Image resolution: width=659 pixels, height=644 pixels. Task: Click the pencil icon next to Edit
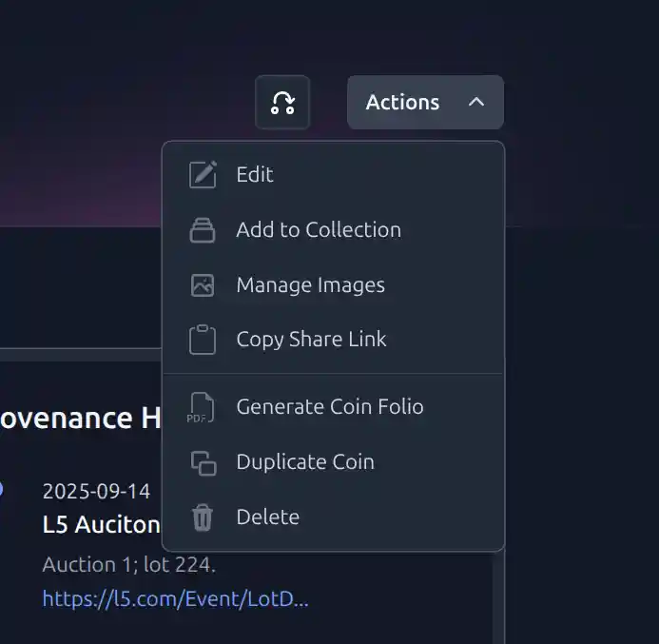203,175
